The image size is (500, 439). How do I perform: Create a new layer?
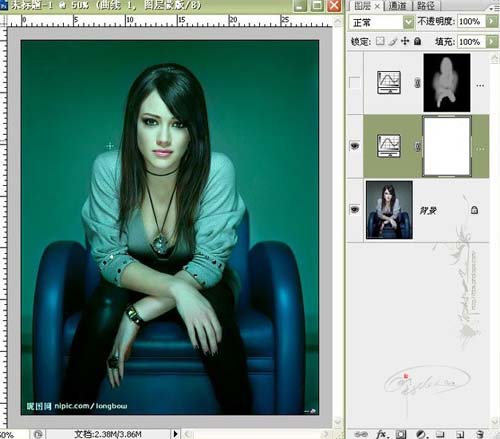460,434
